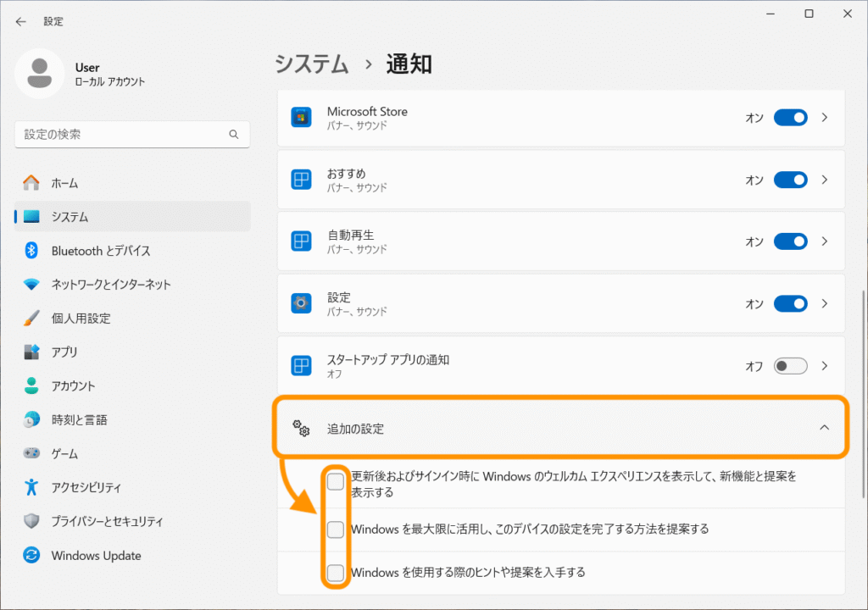868x610 pixels.
Task: Click the ゲーム controller icon
Action: [31, 453]
